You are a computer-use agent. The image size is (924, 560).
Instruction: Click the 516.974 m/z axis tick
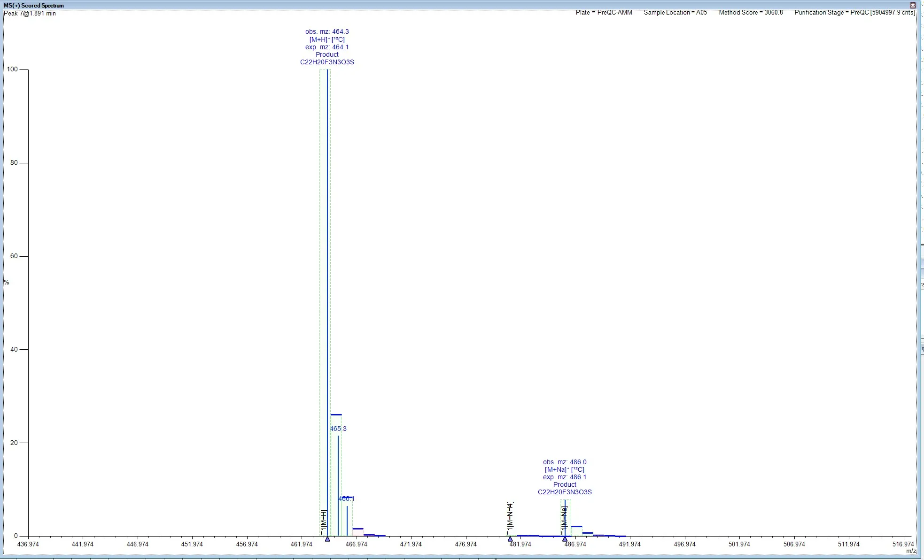903,544
